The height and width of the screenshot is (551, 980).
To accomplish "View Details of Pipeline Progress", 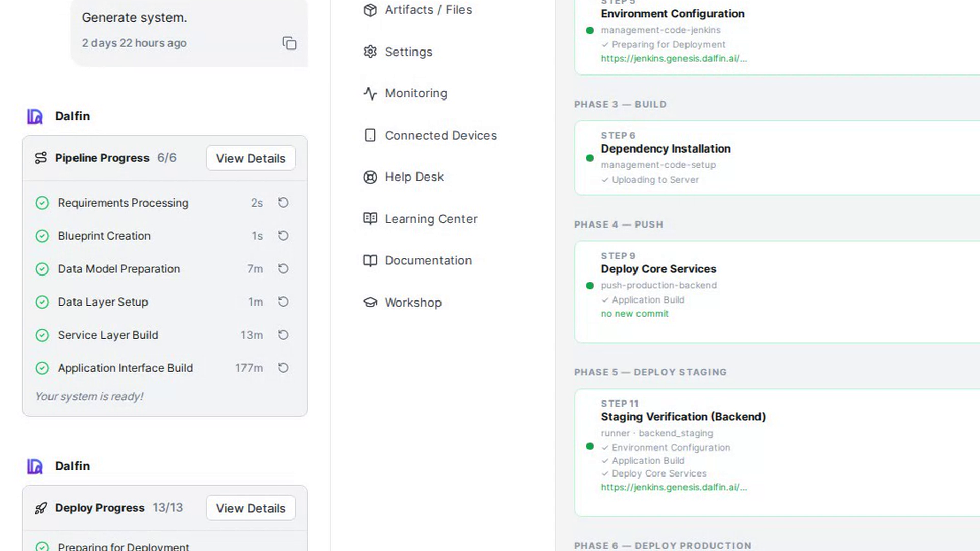I will (251, 158).
